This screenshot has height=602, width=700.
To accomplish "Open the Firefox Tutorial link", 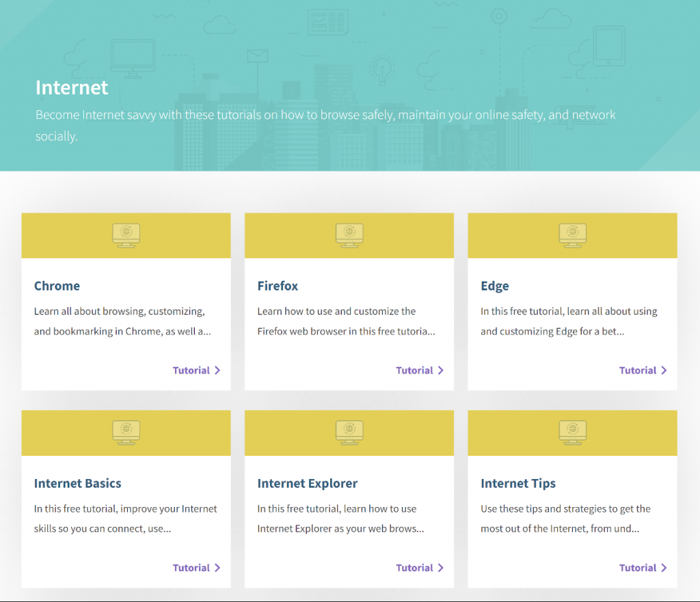I will (414, 370).
